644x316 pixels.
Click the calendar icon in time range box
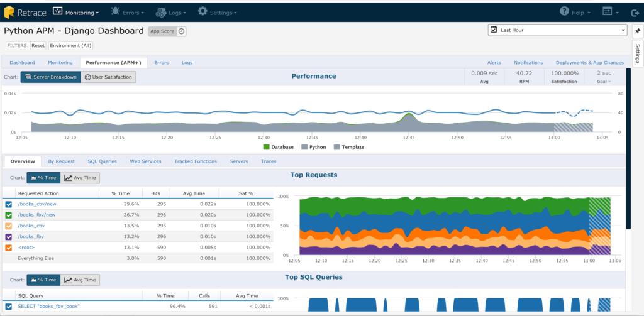tap(494, 30)
